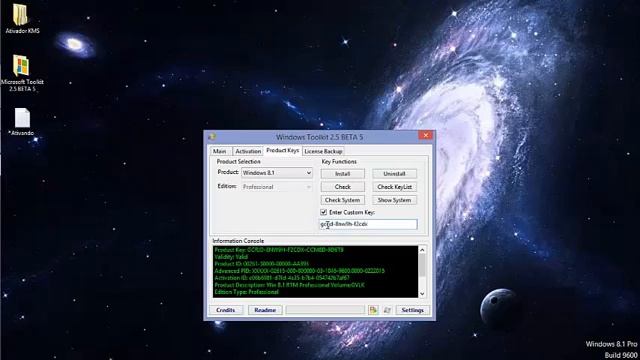Click the Information Console scrollbar thumb
640x360 pixels.
422,264
